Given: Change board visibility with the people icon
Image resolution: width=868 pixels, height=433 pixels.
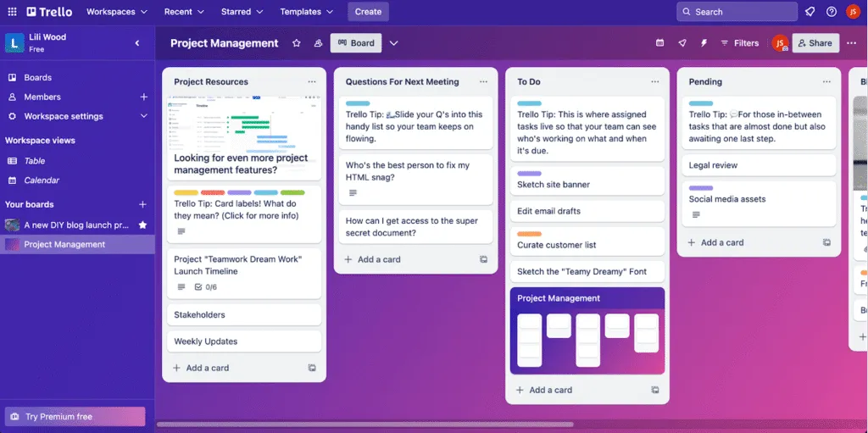Looking at the screenshot, I should coord(319,43).
